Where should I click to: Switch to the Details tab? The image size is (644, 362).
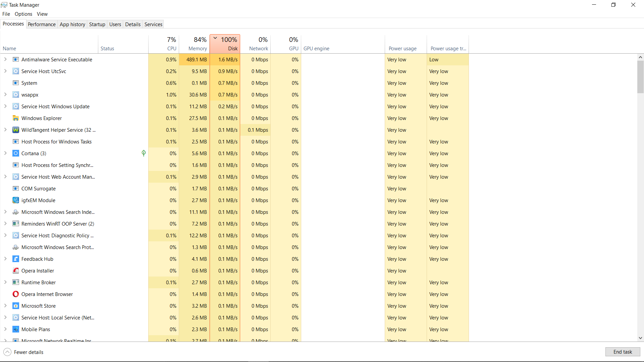[x=133, y=24]
